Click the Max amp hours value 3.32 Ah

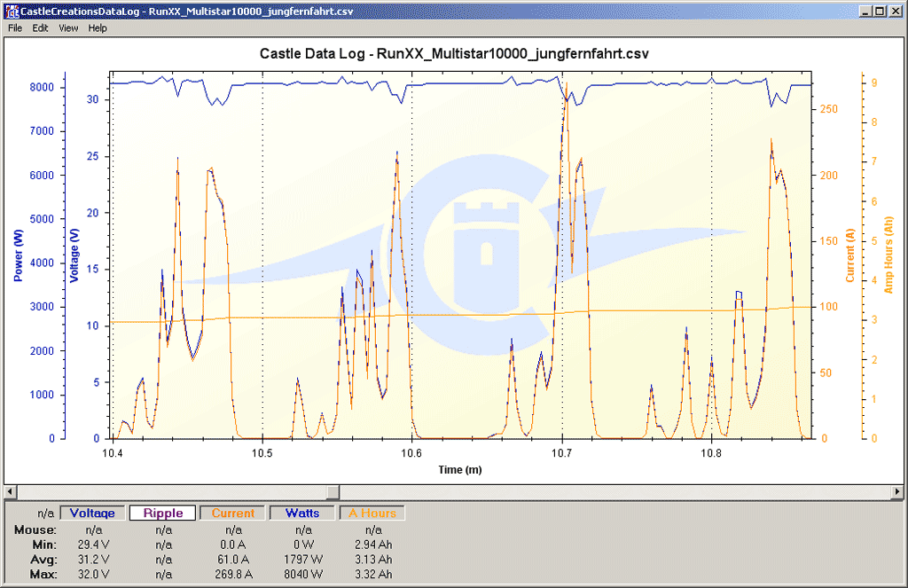[x=373, y=575]
